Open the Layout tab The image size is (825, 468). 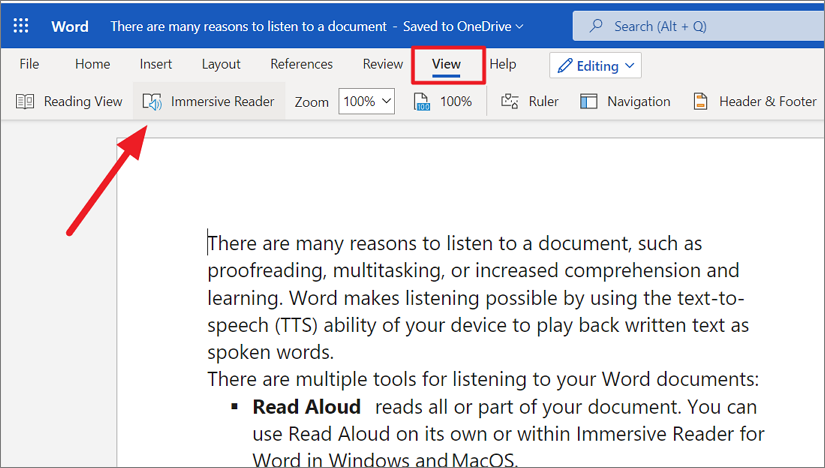[221, 64]
